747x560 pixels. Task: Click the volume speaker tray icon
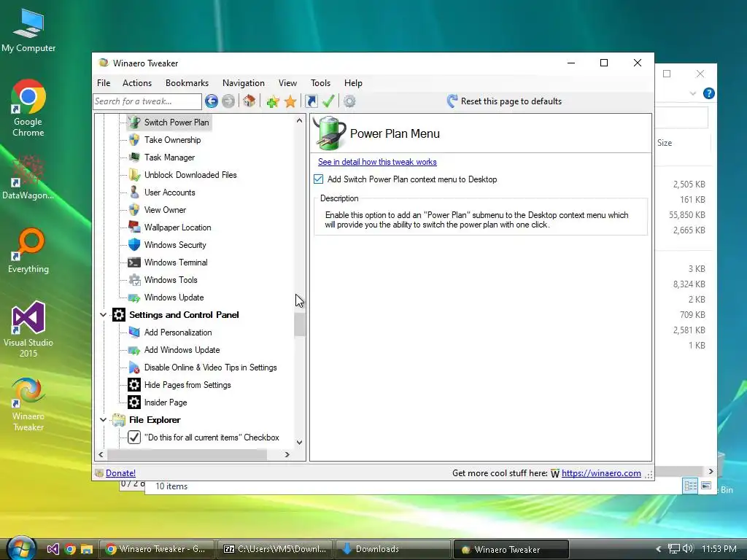[687, 548]
